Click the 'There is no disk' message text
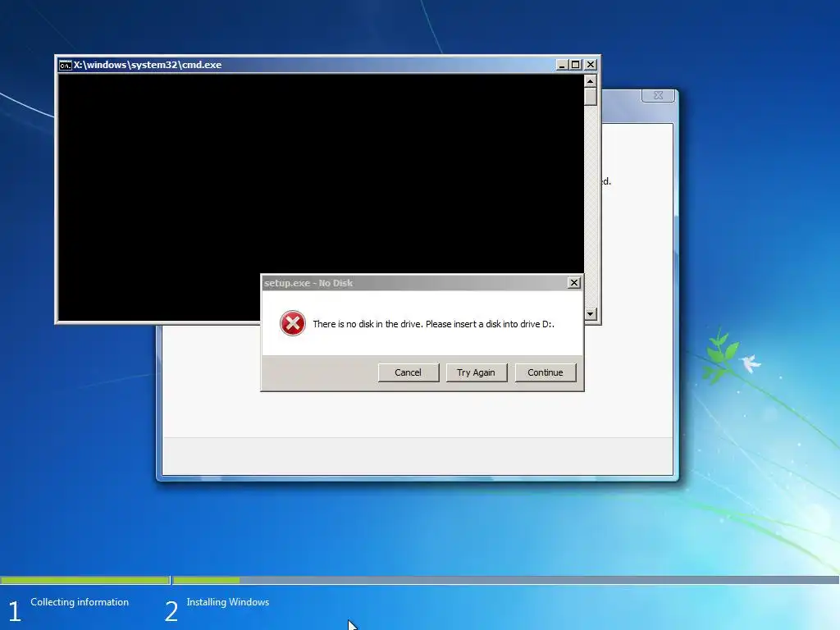Viewport: 840px width, 630px height. click(433, 324)
